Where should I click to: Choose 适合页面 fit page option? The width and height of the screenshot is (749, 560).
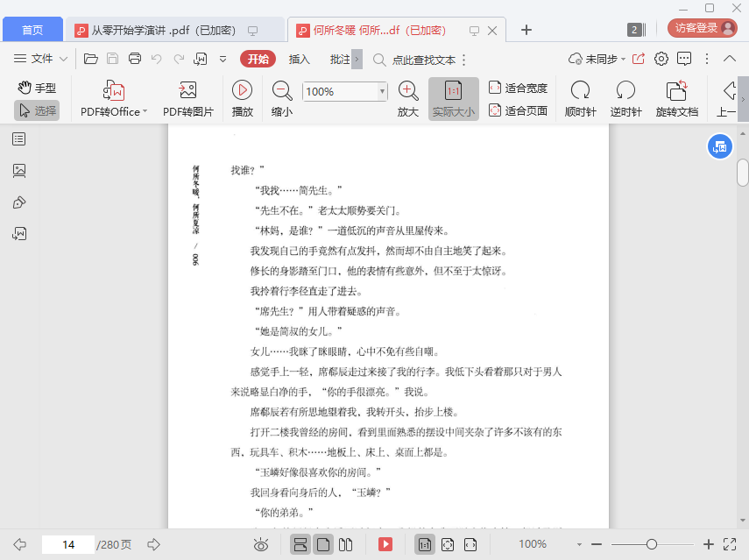tap(519, 110)
